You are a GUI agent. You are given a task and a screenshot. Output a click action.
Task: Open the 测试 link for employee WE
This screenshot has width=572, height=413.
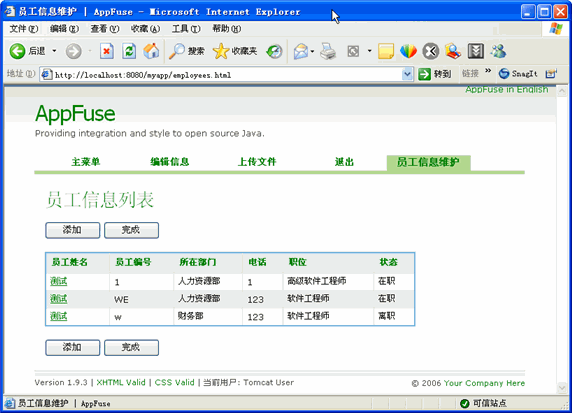pos(59,299)
